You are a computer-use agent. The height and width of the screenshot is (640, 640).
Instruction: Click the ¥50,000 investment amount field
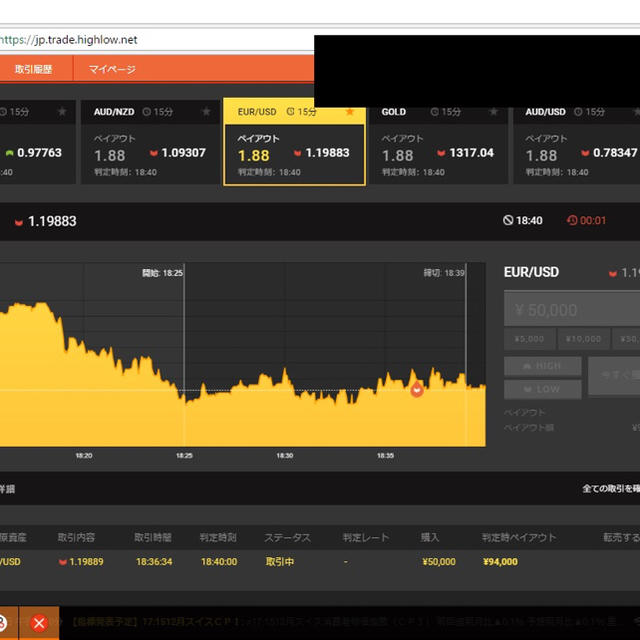(x=572, y=310)
